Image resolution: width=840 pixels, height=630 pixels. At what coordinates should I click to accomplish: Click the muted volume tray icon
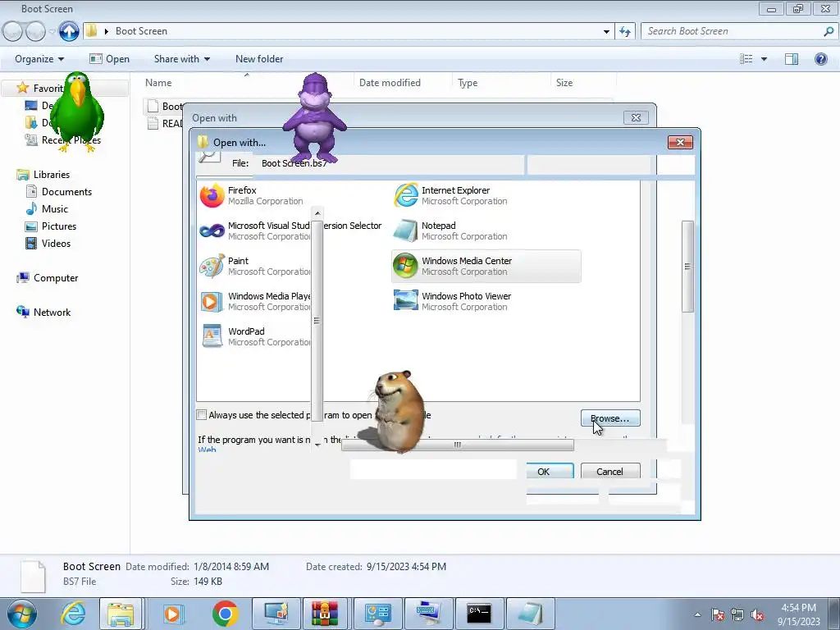tap(757, 615)
